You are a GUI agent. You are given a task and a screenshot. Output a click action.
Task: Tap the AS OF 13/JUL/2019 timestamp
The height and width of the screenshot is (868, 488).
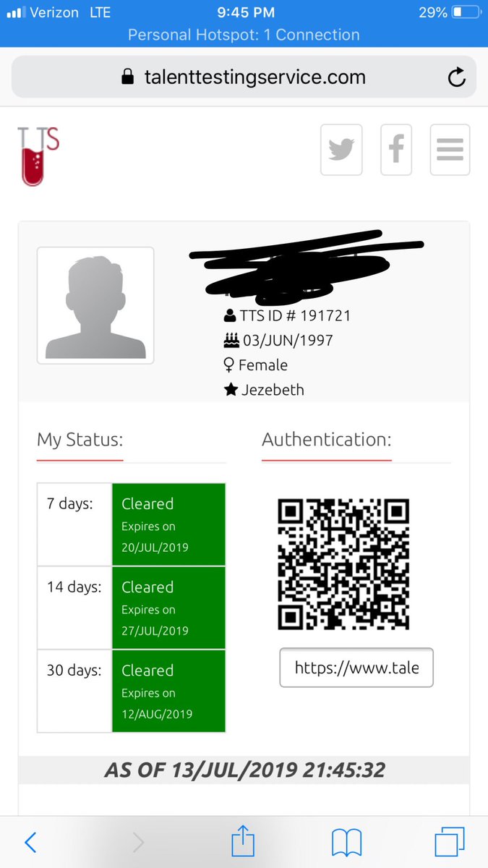(x=244, y=770)
